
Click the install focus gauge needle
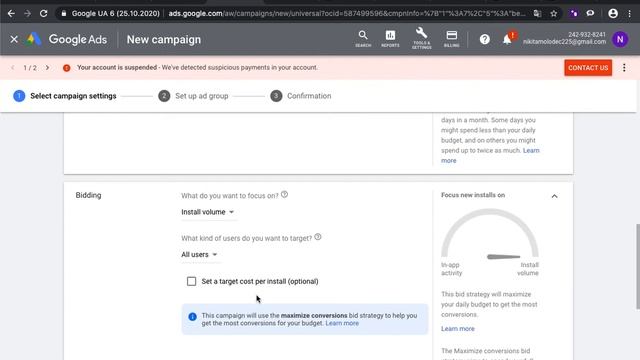(x=504, y=257)
